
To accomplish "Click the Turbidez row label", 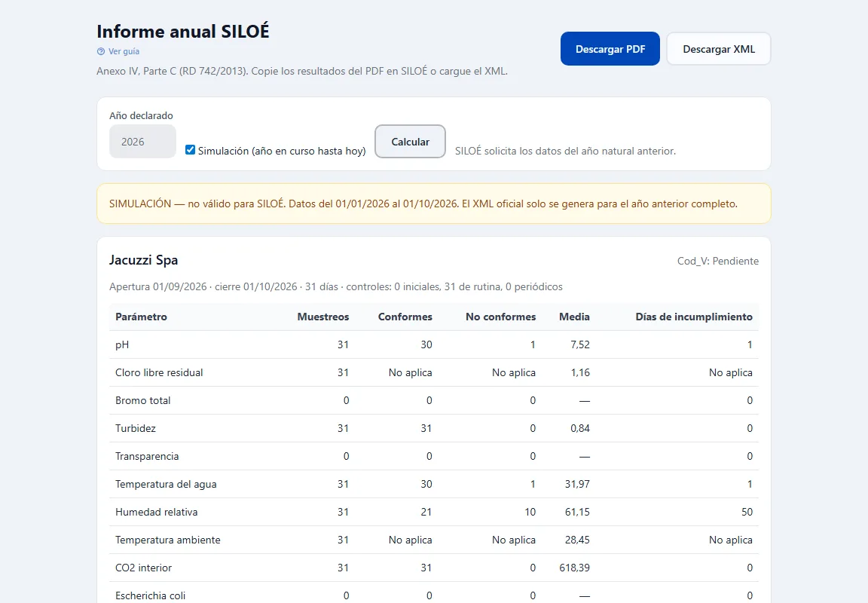I will (x=136, y=428).
